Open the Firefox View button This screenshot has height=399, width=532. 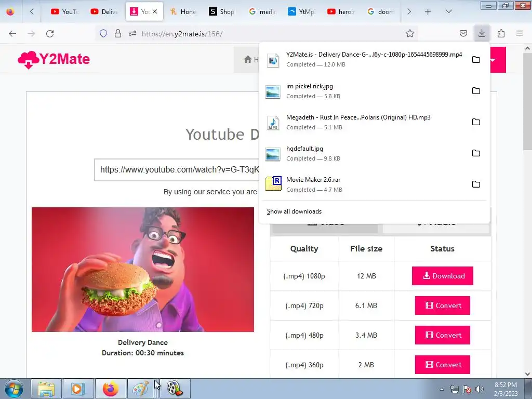[x=10, y=11]
